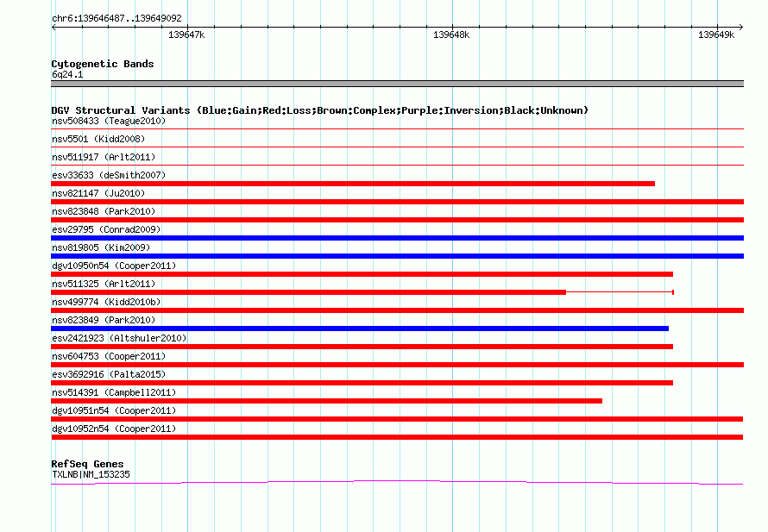Click the red dgv10950n54 loss bar

pyautogui.click(x=362, y=274)
